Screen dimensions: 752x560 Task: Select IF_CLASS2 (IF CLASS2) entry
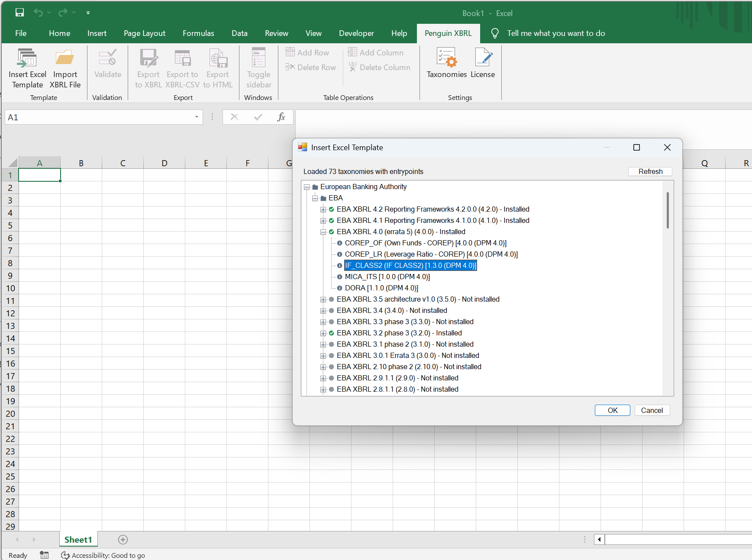coord(410,266)
